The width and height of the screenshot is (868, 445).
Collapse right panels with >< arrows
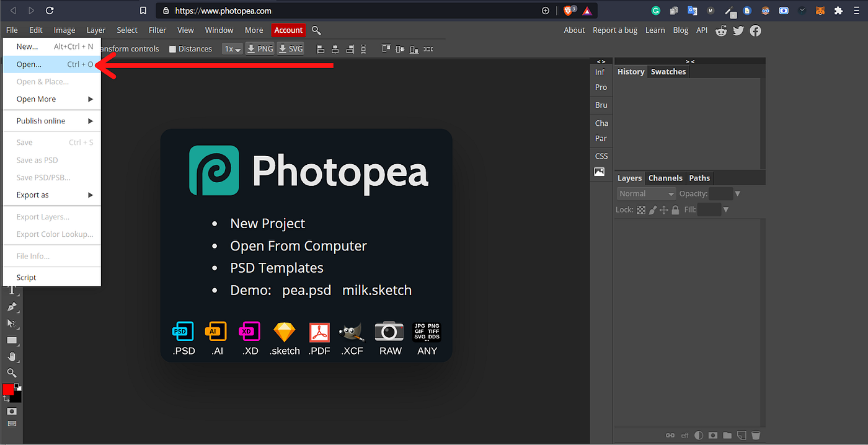690,61
